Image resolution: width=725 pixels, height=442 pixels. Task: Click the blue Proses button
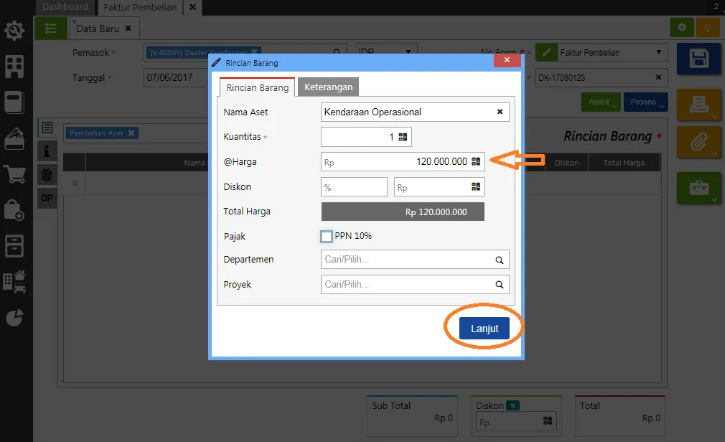[x=645, y=103]
